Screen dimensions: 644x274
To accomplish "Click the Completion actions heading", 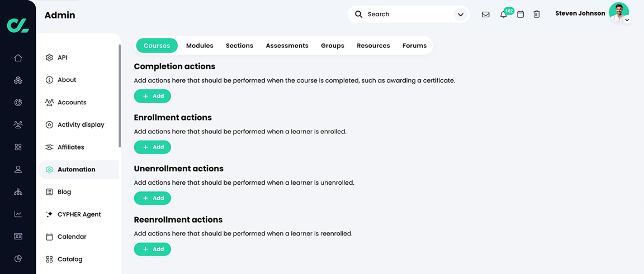I will 174,66.
